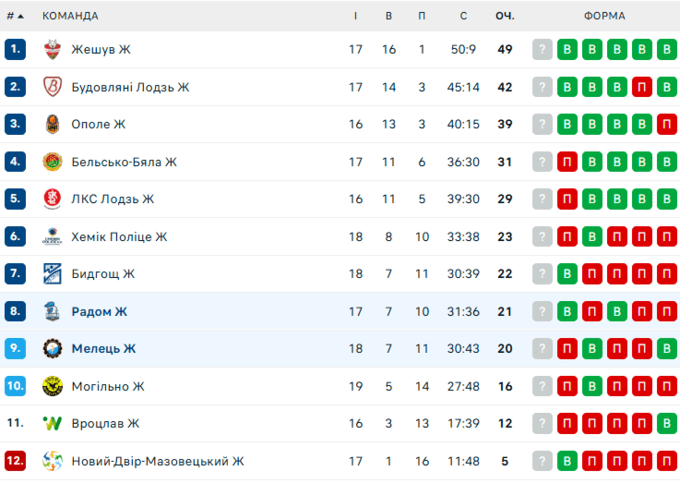Click the Жешув Ж team logo

coord(53,49)
